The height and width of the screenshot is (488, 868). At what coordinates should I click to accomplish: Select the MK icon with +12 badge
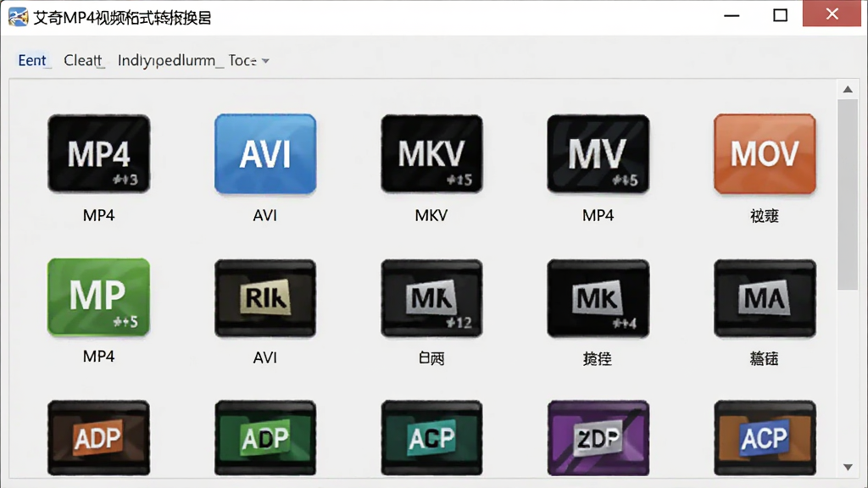coord(431,298)
